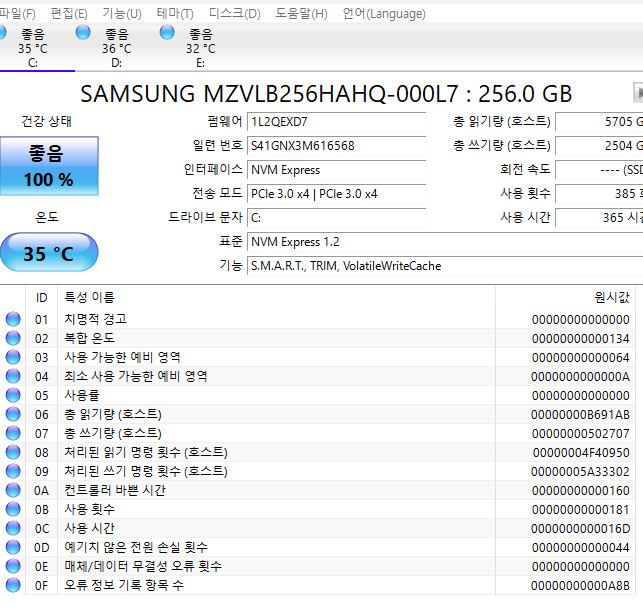Viewport: 643px width, 616px height.
Task: Click status orb for attribute 0C 사용 시간
Action: (13, 528)
